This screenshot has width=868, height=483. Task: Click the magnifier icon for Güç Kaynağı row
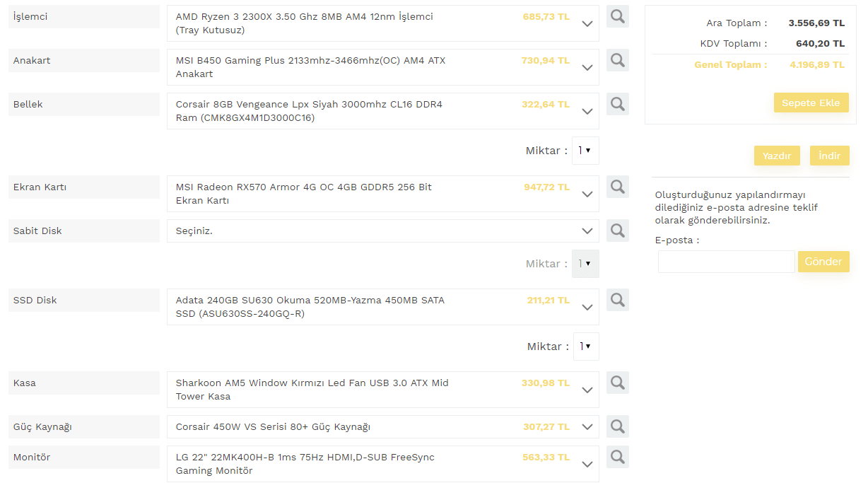(618, 426)
